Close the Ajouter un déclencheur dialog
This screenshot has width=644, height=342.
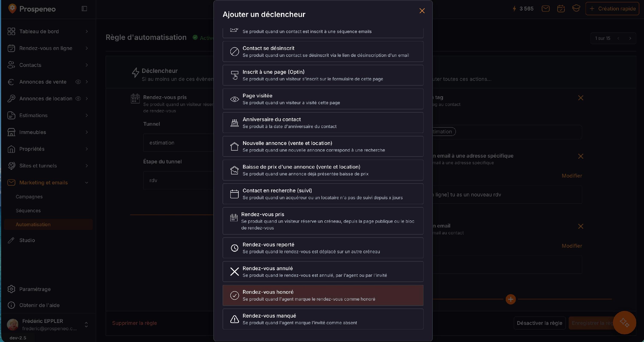[x=422, y=11]
